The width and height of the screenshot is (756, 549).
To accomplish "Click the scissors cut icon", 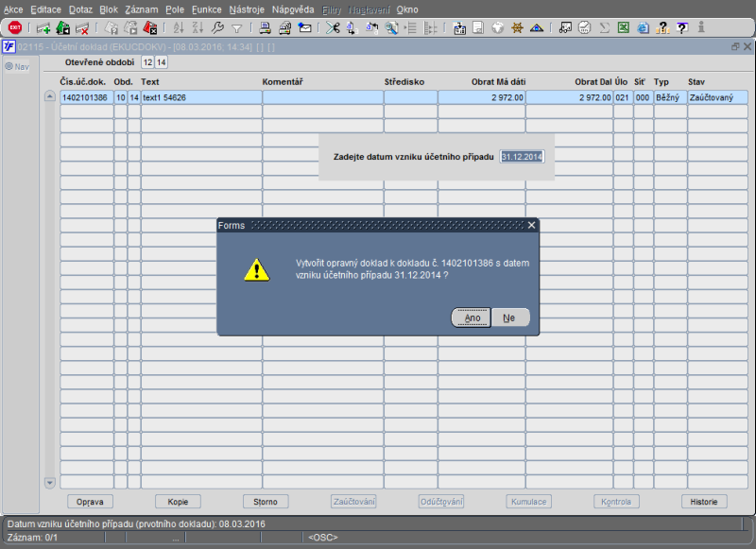I will click(x=333, y=28).
